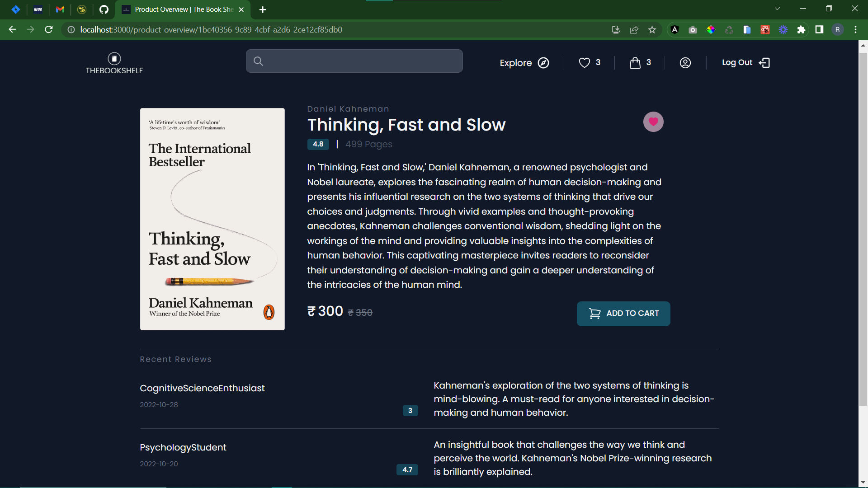Screen dimensions: 868x488
Task: Open the black A extension icon
Action: 675,30
